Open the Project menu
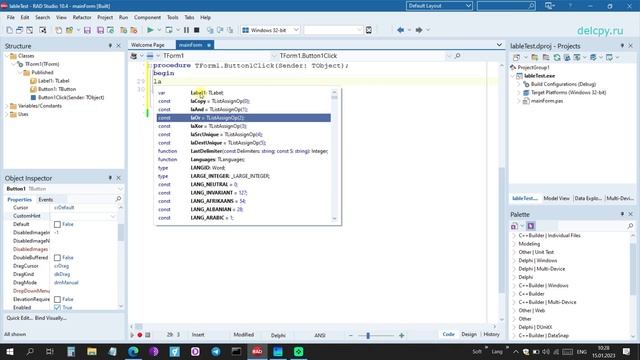The height and width of the screenshot is (360, 640). [x=105, y=18]
